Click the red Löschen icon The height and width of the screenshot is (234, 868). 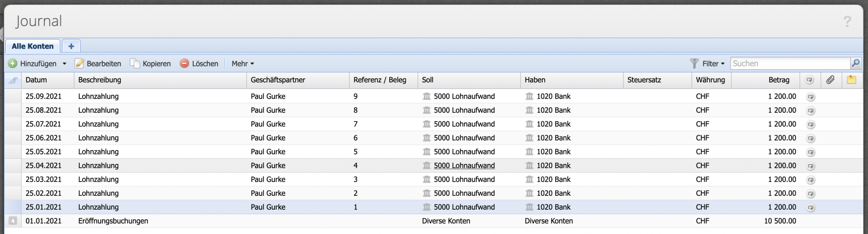[184, 64]
